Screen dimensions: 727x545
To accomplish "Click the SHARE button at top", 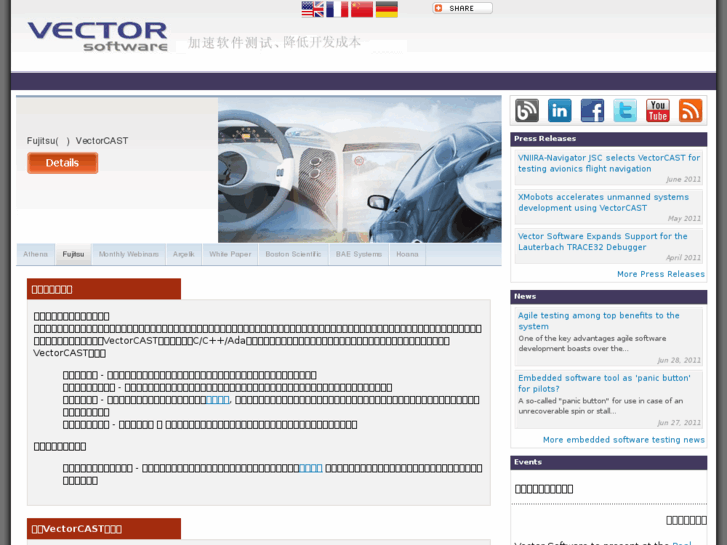I will pyautogui.click(x=462, y=8).
